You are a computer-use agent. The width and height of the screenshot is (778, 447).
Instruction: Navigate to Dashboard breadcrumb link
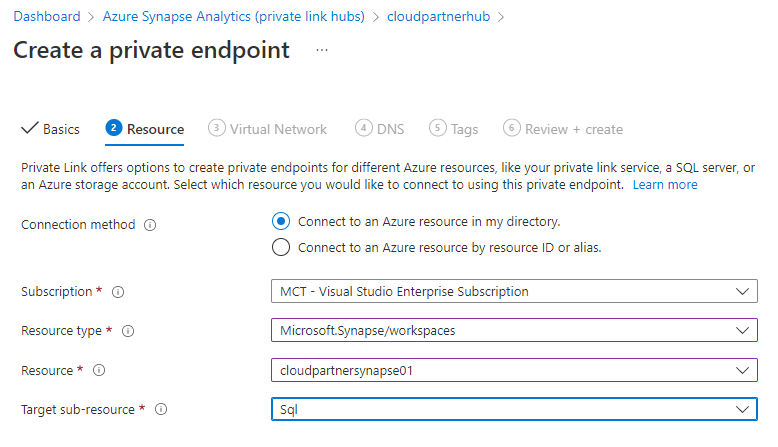pos(47,16)
